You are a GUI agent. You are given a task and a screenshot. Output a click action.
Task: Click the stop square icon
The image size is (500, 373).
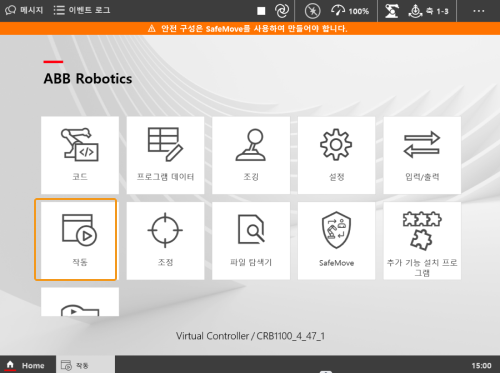tap(261, 11)
